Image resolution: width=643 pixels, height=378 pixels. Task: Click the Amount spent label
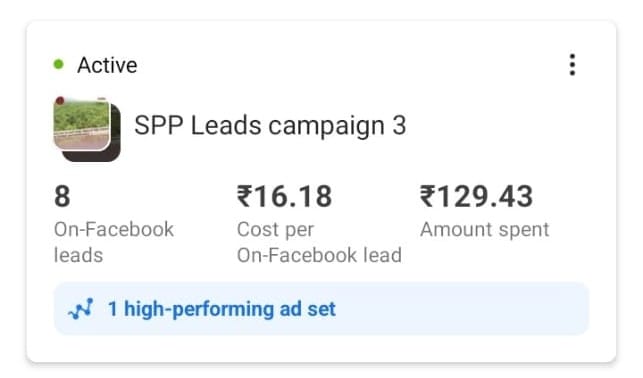[485, 229]
